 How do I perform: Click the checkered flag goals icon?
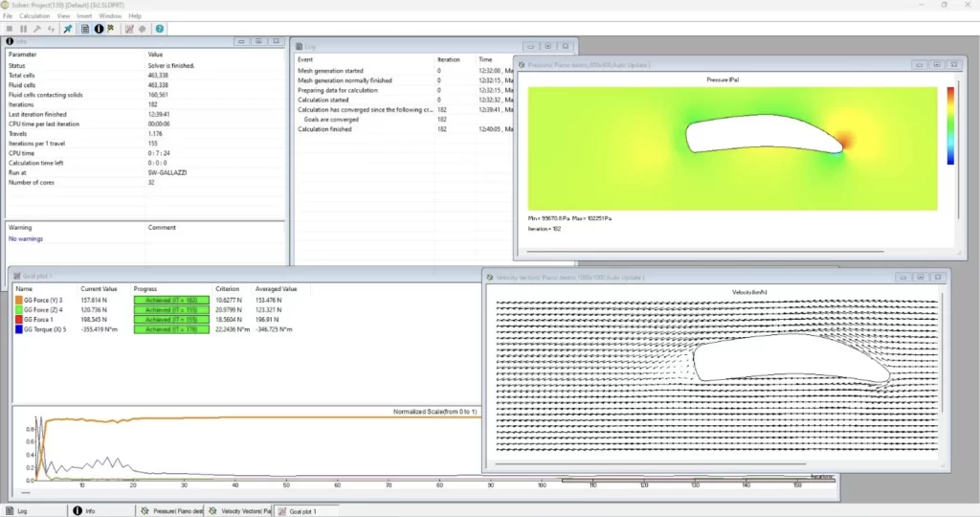pos(110,29)
